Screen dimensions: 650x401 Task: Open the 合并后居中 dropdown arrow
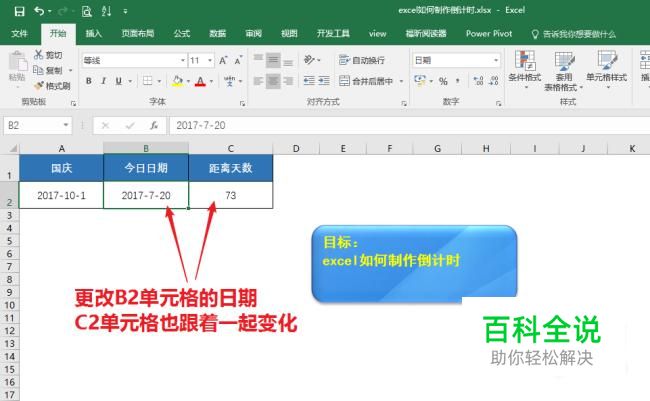pos(401,81)
